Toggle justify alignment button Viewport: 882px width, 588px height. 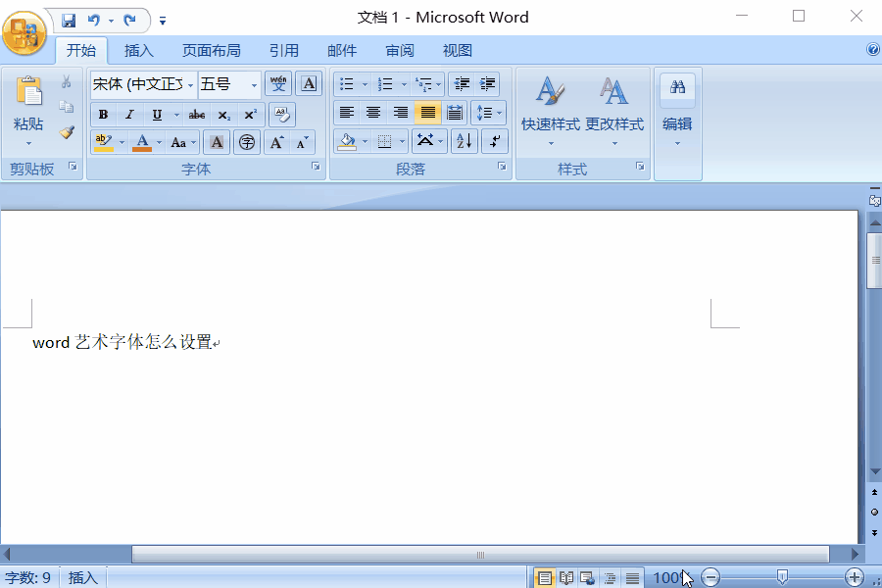coord(427,113)
